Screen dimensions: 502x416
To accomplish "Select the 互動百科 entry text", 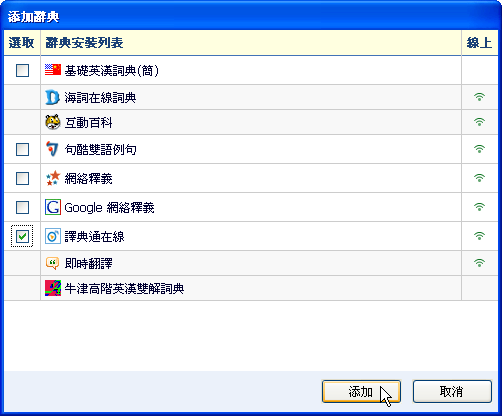I will [88, 122].
